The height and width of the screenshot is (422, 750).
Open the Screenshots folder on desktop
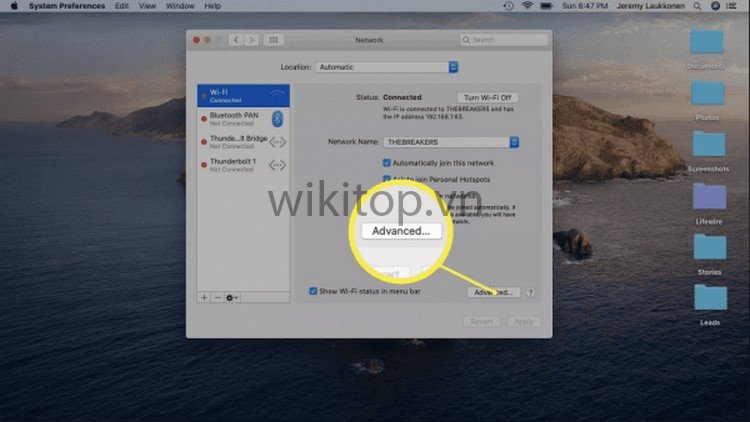click(708, 145)
